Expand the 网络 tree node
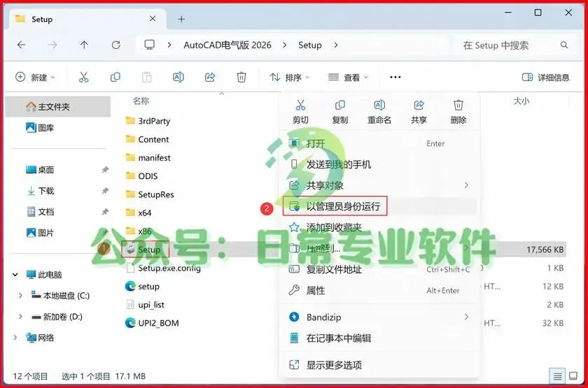 15,338
